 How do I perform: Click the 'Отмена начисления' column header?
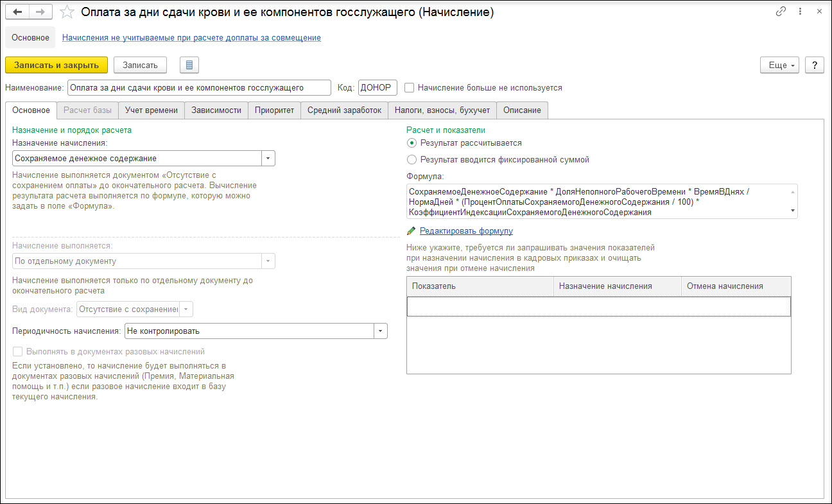click(736, 286)
